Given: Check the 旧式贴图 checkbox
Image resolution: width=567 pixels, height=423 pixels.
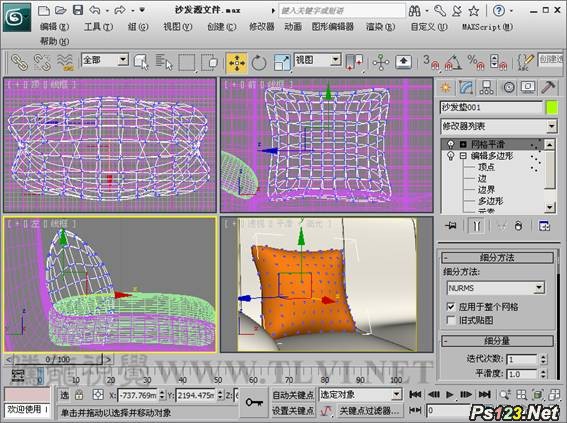Looking at the screenshot, I should pyautogui.click(x=451, y=320).
